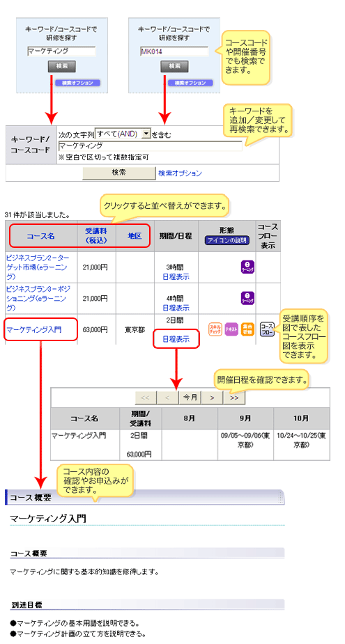The width and height of the screenshot is (345, 644).
Task: Click the wide マーケティング keyword input field
Action: [x=150, y=146]
